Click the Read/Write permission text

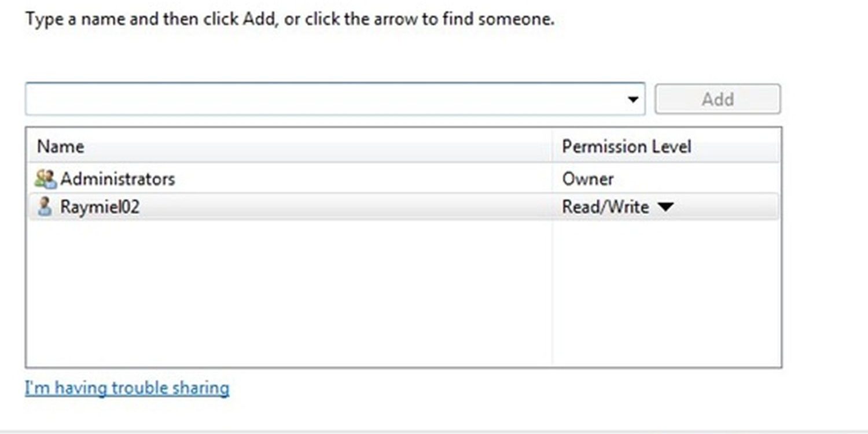point(605,207)
